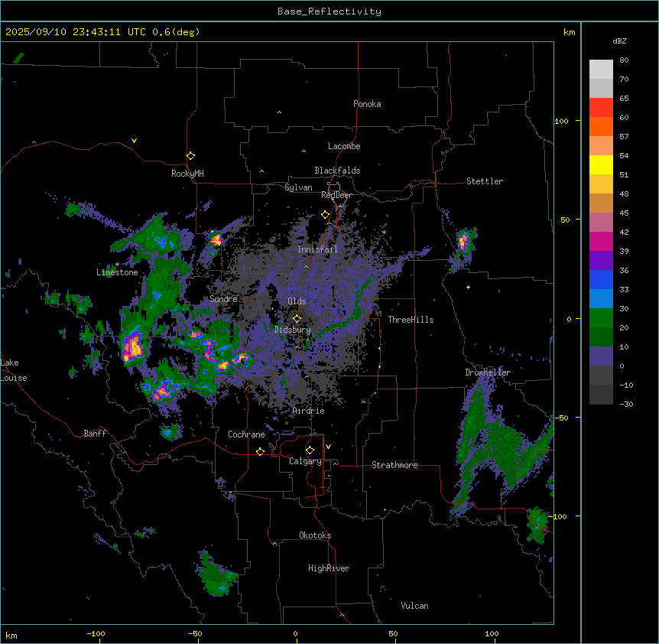Click the Airdrie label

pos(308,411)
